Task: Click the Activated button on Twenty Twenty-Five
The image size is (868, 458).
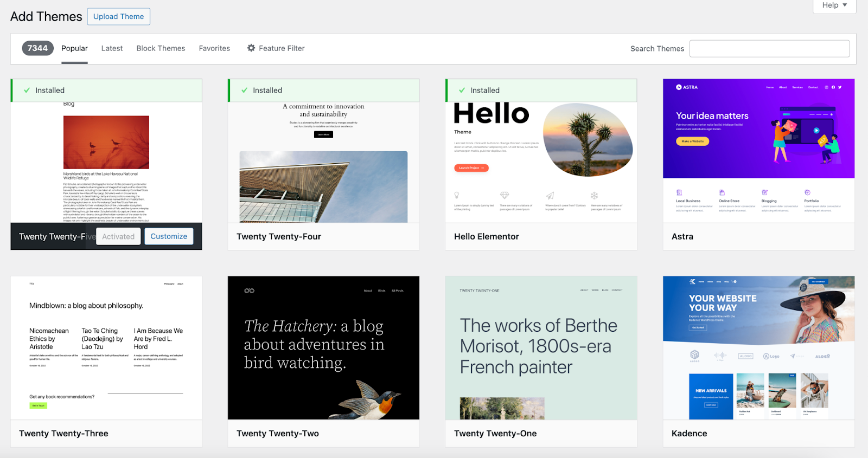Action: 118,236
